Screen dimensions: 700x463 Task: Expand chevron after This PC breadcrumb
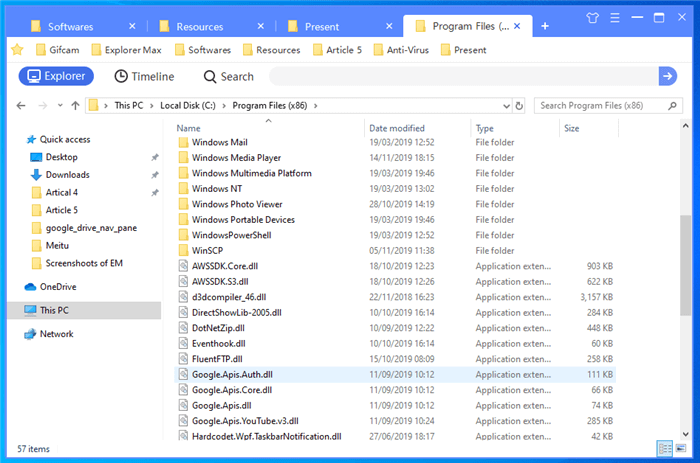(x=152, y=106)
